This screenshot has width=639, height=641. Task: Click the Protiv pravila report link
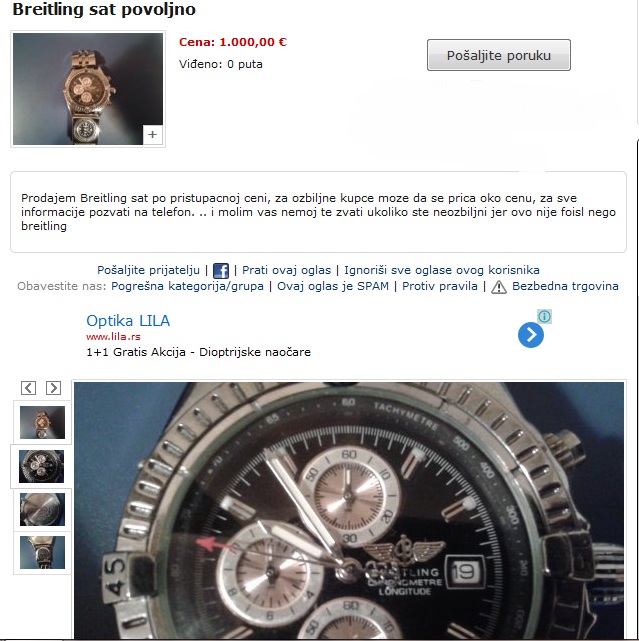pyautogui.click(x=440, y=286)
